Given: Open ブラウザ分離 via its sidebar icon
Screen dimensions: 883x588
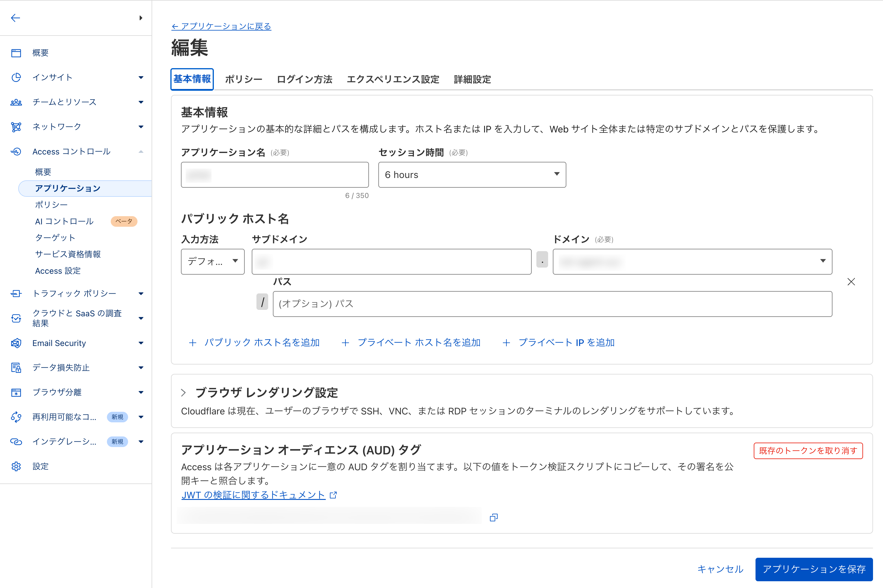Looking at the screenshot, I should 16,392.
